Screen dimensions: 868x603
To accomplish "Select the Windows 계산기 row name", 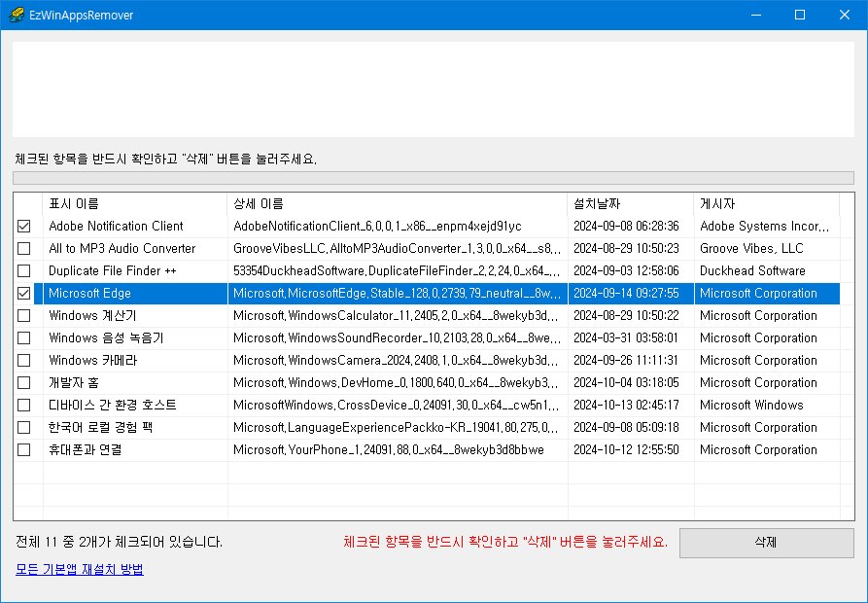I will (92, 316).
